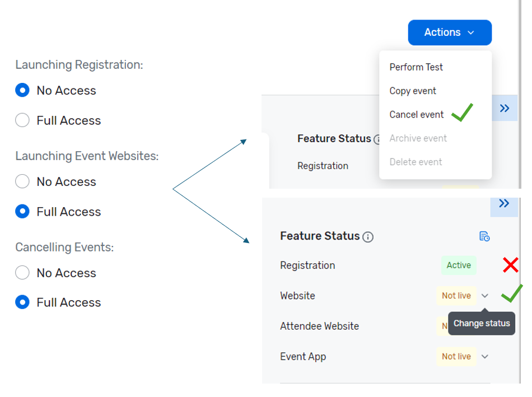Choose Full Access for Launching Event Websites
The width and height of the screenshot is (532, 397).
pyautogui.click(x=22, y=212)
